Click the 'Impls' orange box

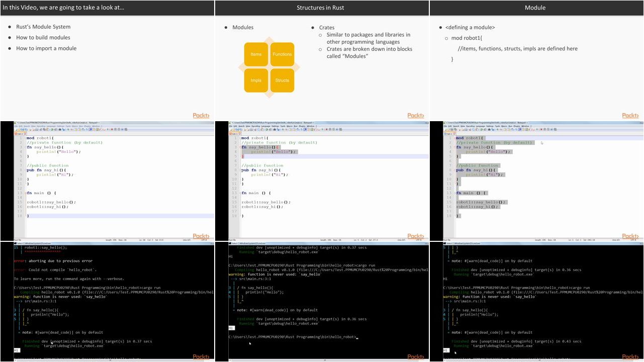pos(256,80)
